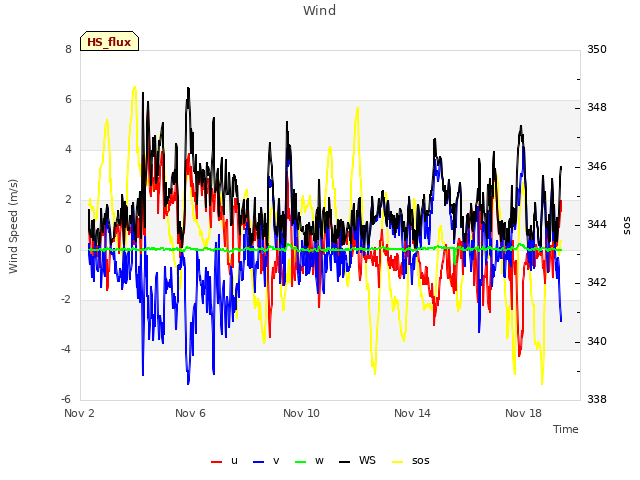Click the left axis value 6
This screenshot has height=480, width=640.
pyautogui.click(x=68, y=99)
